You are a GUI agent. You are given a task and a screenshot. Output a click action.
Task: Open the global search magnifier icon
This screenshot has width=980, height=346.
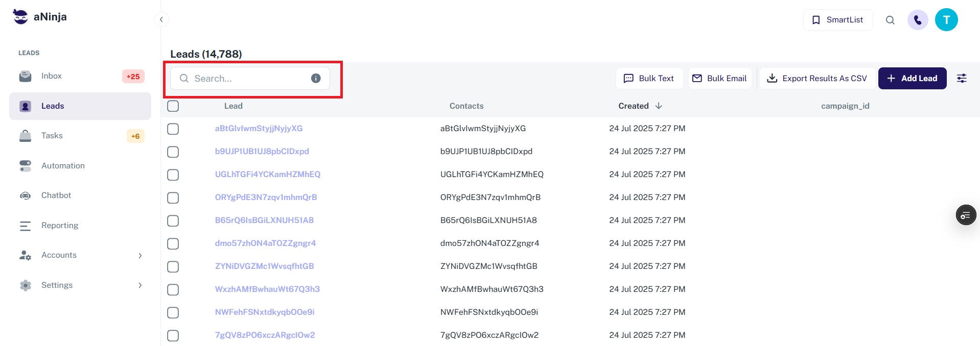tap(890, 20)
